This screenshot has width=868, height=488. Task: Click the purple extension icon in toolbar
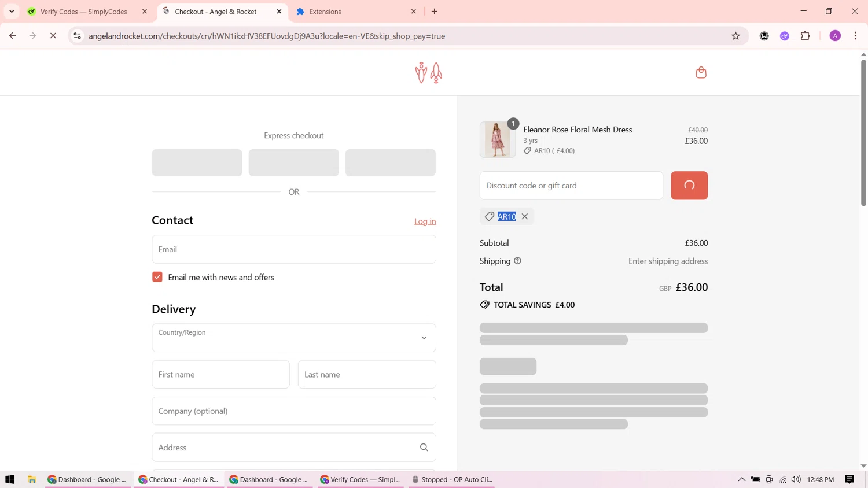(785, 36)
